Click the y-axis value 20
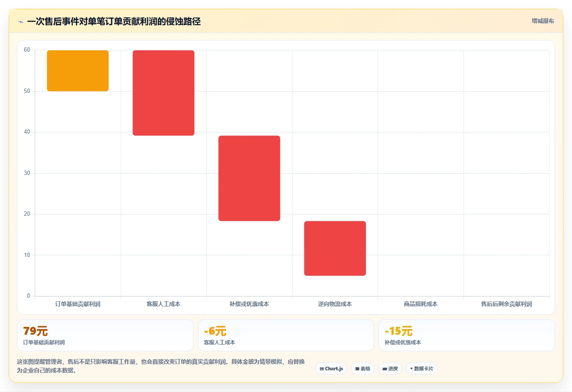The image size is (572, 392). click(x=27, y=214)
